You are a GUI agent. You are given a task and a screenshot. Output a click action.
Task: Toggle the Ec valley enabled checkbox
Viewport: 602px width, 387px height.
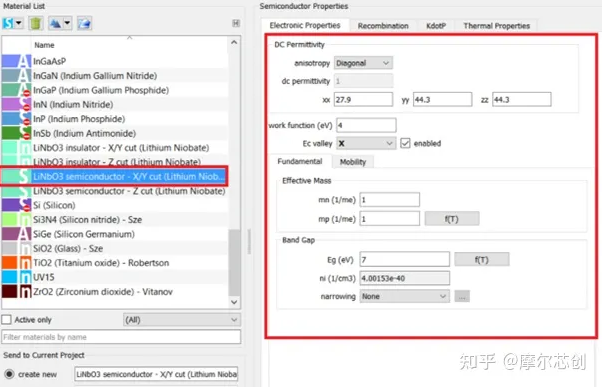(x=405, y=143)
